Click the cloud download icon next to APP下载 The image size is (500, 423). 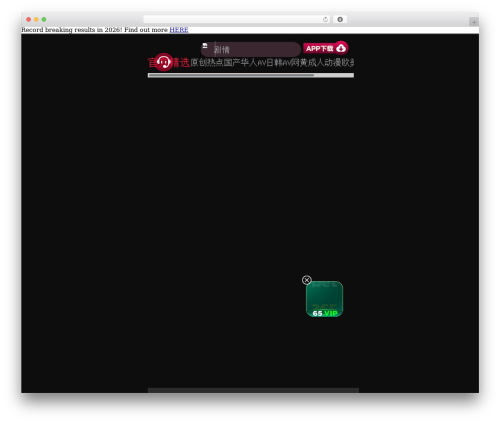pyautogui.click(x=341, y=48)
